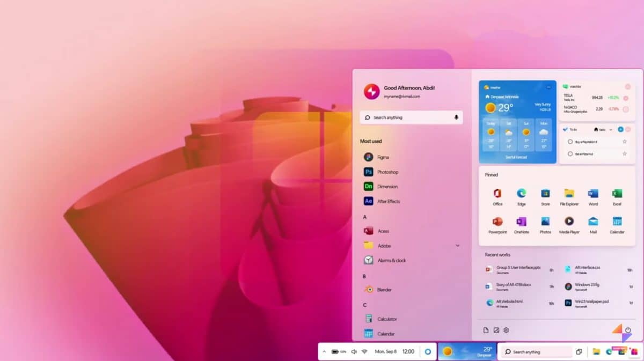Add a new task with the plus button
Viewport: 644px width, 361px height.
tap(621, 129)
